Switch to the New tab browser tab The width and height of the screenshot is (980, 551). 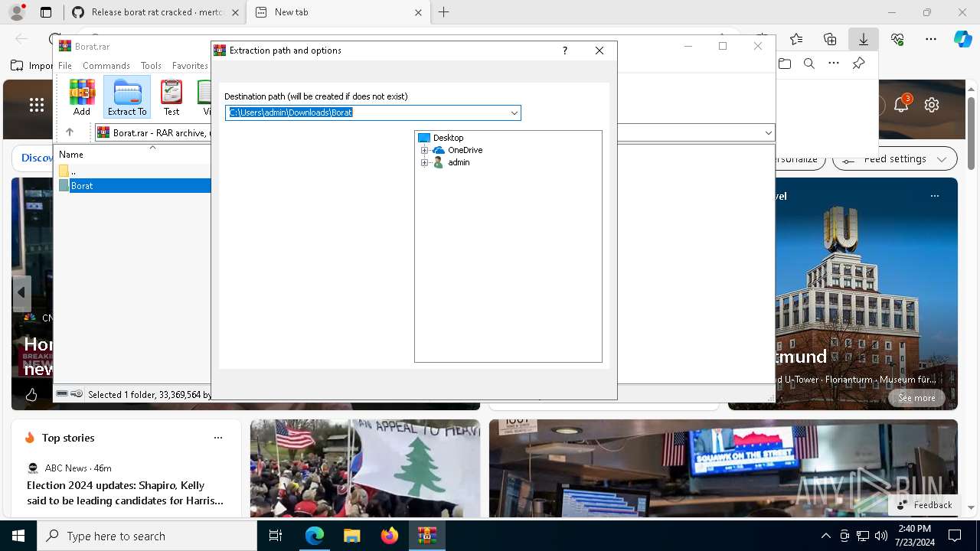[x=340, y=12]
